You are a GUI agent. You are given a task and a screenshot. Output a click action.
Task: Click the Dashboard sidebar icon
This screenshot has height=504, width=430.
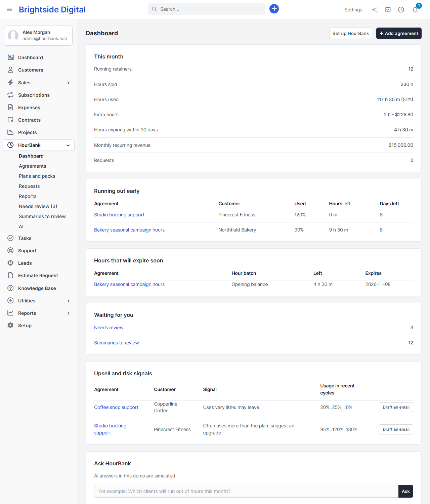(11, 57)
